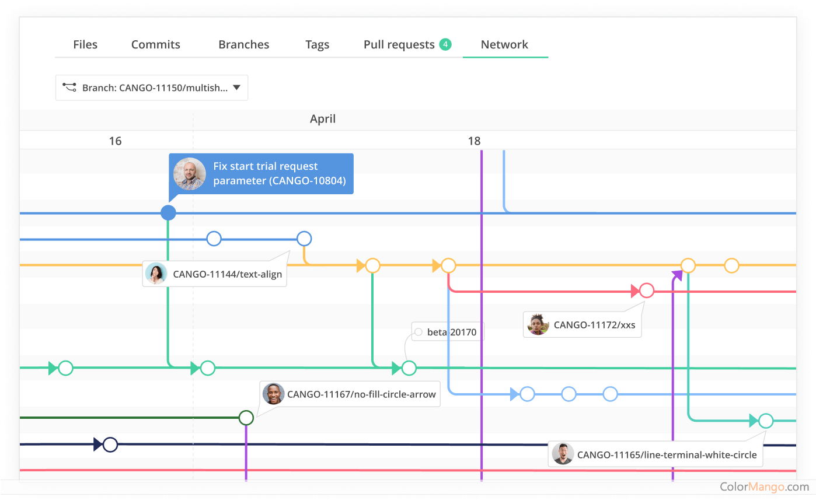
Task: Select the filled blue commit node under the tooltip
Action: point(168,213)
